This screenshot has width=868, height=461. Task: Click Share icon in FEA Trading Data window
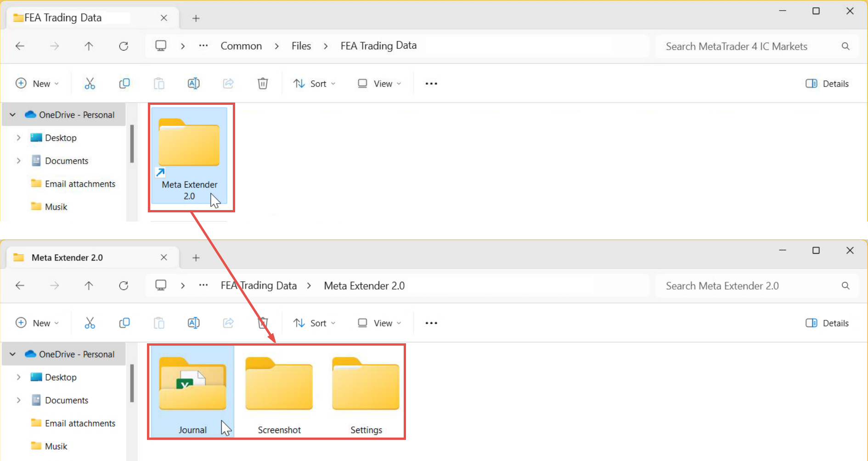point(228,84)
